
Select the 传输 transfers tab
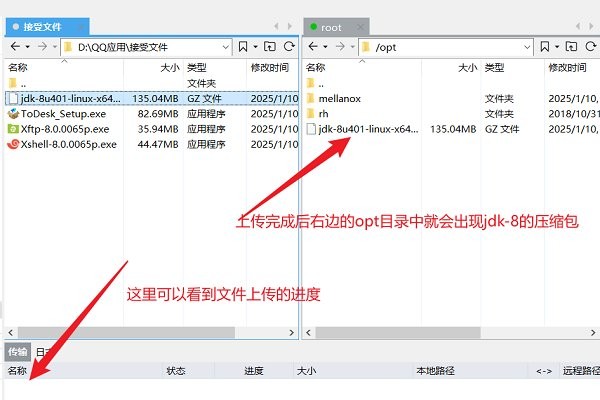18,352
